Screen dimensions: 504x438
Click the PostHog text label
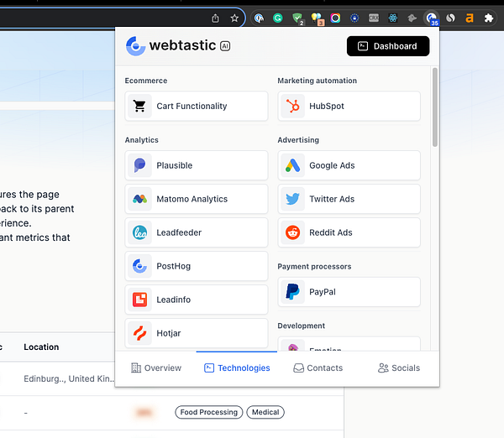[174, 266]
